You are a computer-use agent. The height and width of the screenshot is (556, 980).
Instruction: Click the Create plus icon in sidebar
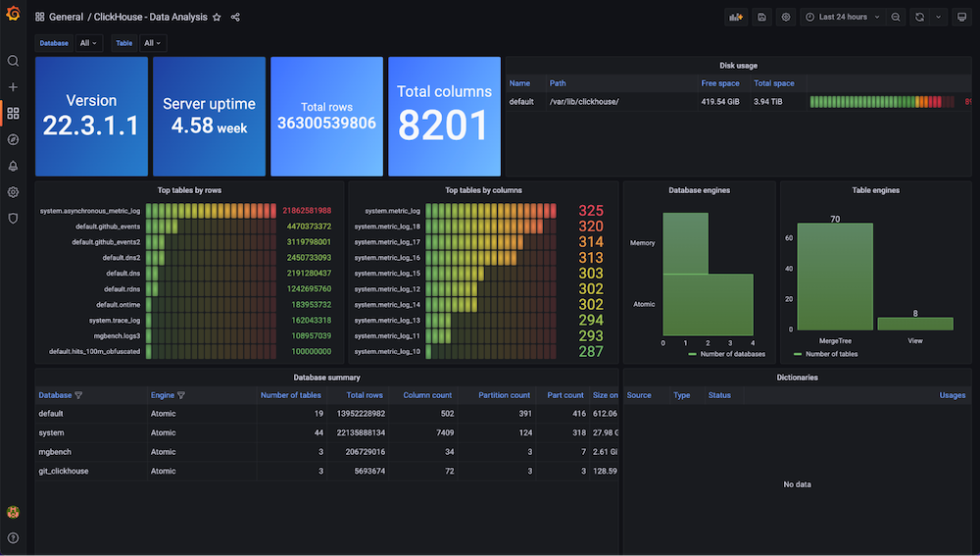click(13, 87)
